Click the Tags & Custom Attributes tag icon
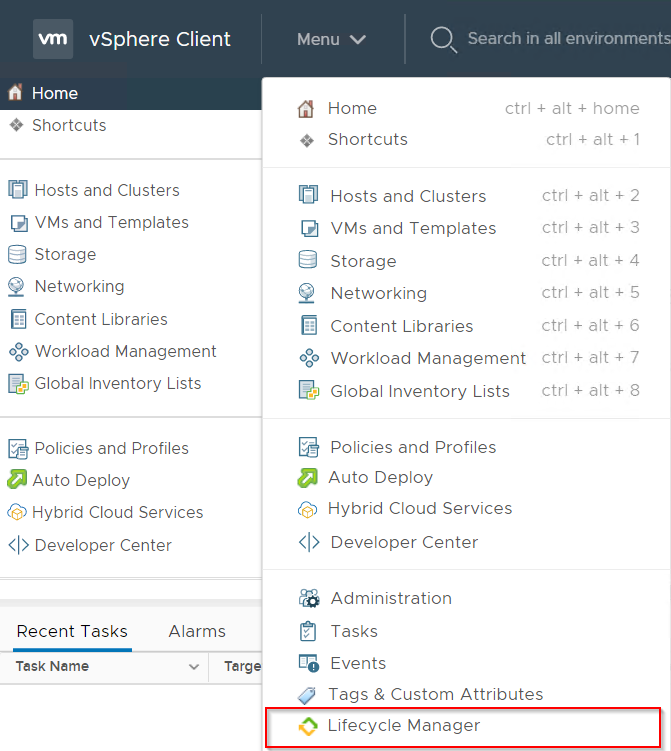The width and height of the screenshot is (671, 751). (308, 694)
